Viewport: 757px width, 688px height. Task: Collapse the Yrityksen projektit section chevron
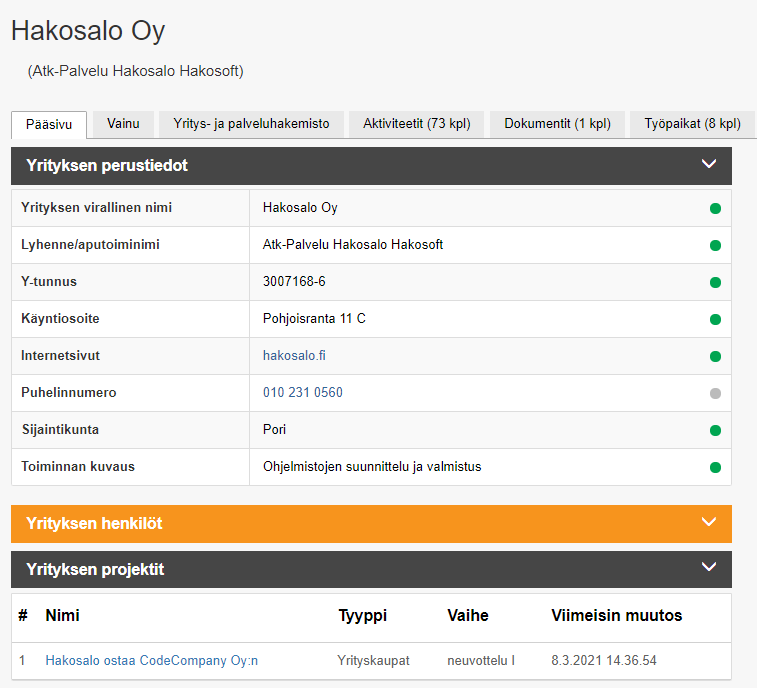tap(708, 567)
